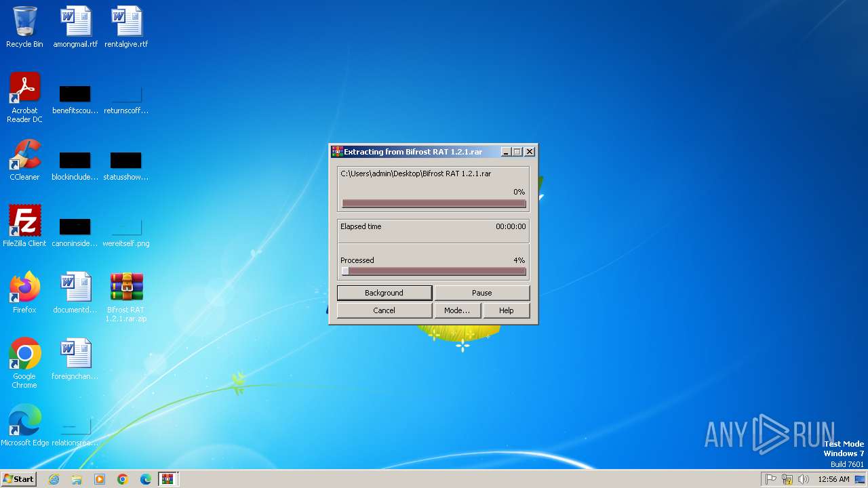Open Internet Explorer from the taskbar
The width and height of the screenshot is (868, 488).
(x=54, y=479)
